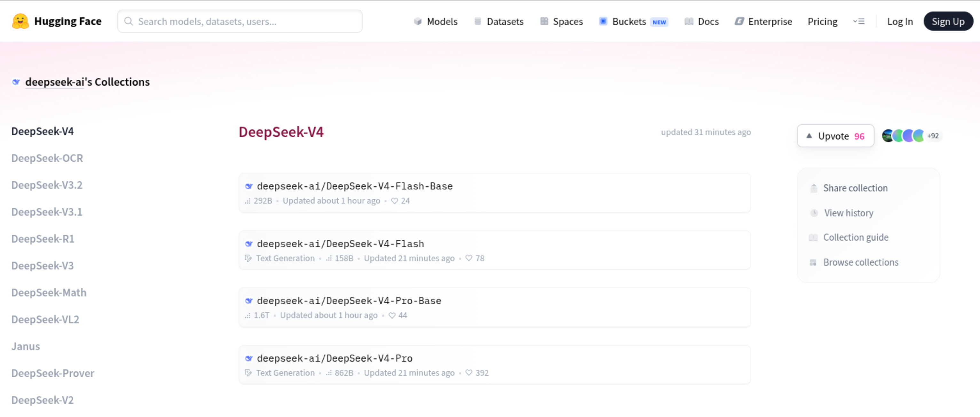Heart the DeepSeek-V4-Pro-Base model

(x=392, y=315)
